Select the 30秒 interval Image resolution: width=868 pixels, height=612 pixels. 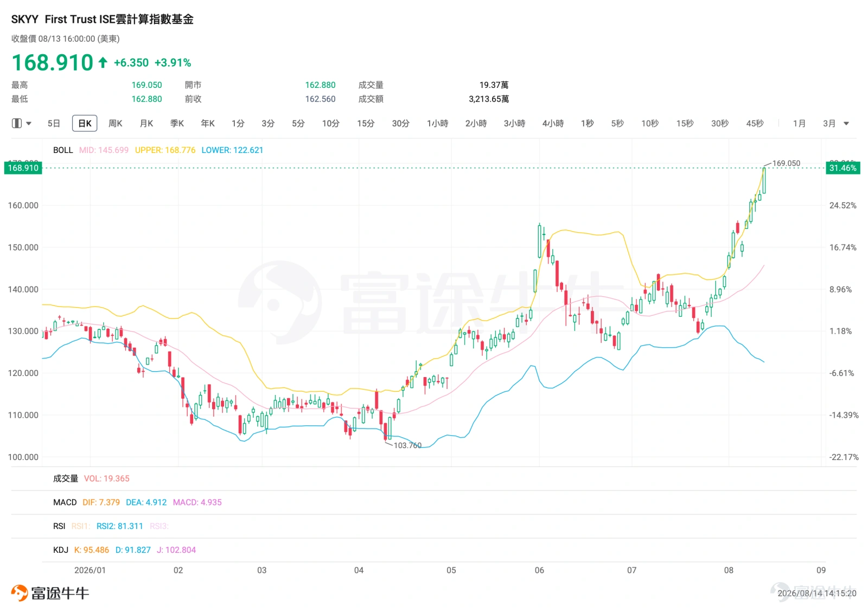pyautogui.click(x=720, y=124)
